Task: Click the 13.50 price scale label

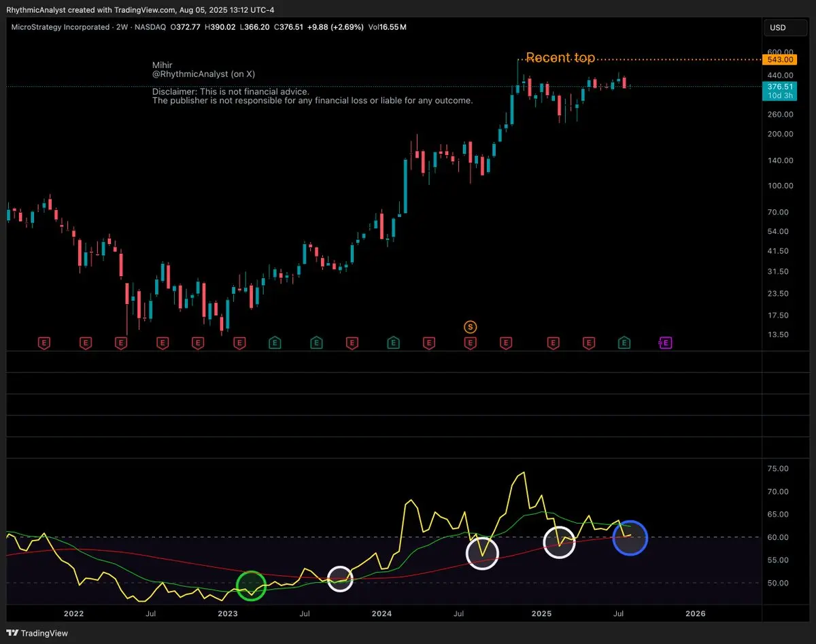Action: click(x=778, y=335)
